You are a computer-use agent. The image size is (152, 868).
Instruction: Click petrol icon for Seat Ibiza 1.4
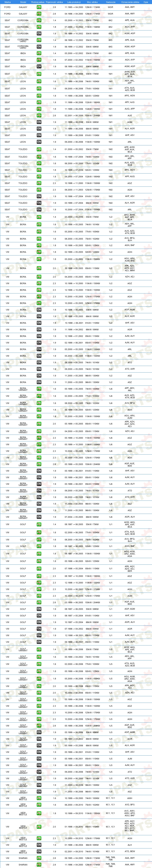(x=39, y=53)
